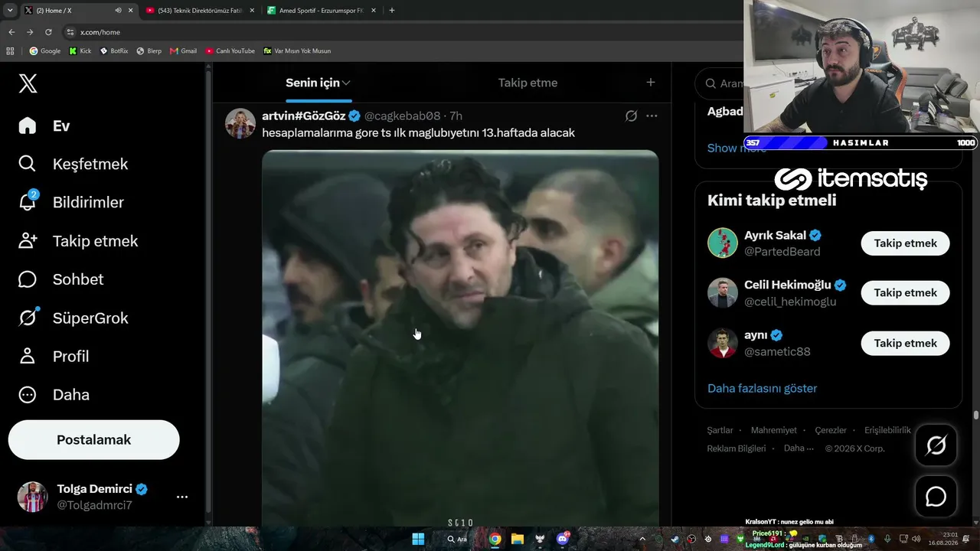Open the Windows Start menu
Image resolution: width=980 pixels, height=551 pixels.
(x=418, y=539)
